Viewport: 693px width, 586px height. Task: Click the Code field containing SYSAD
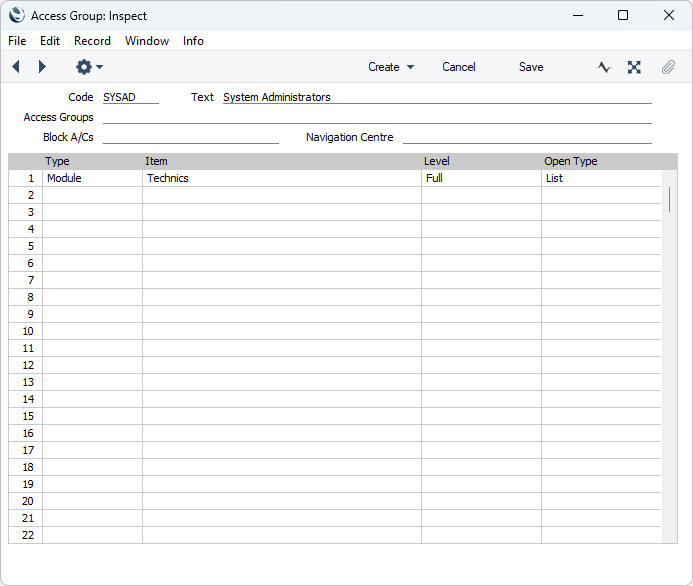tap(131, 97)
